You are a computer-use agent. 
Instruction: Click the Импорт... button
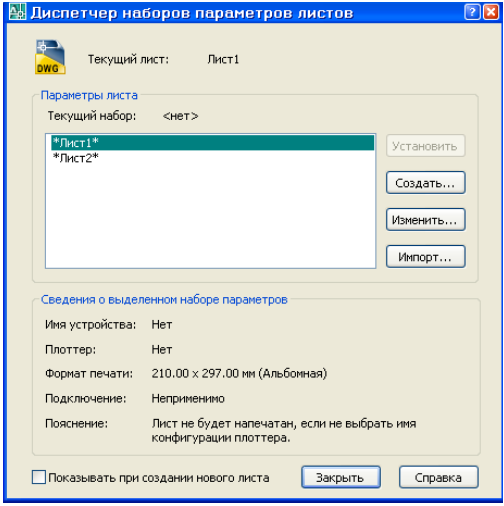click(x=425, y=257)
